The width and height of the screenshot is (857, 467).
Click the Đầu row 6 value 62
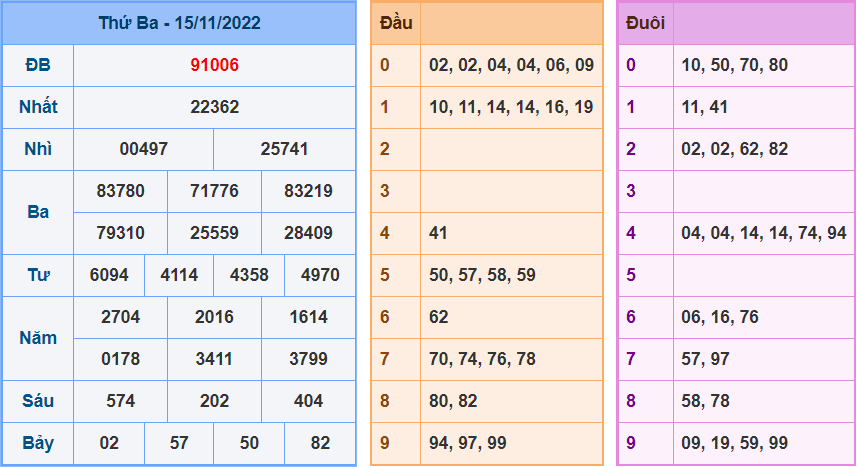point(438,317)
